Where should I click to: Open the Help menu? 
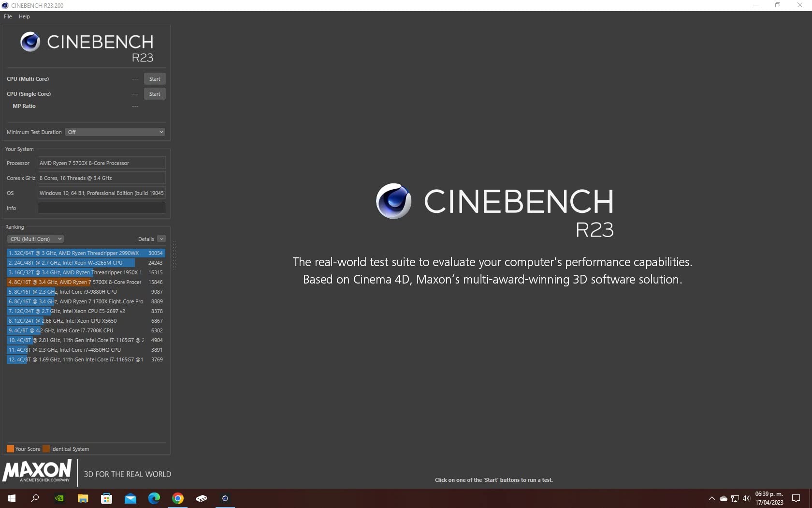[x=24, y=16]
